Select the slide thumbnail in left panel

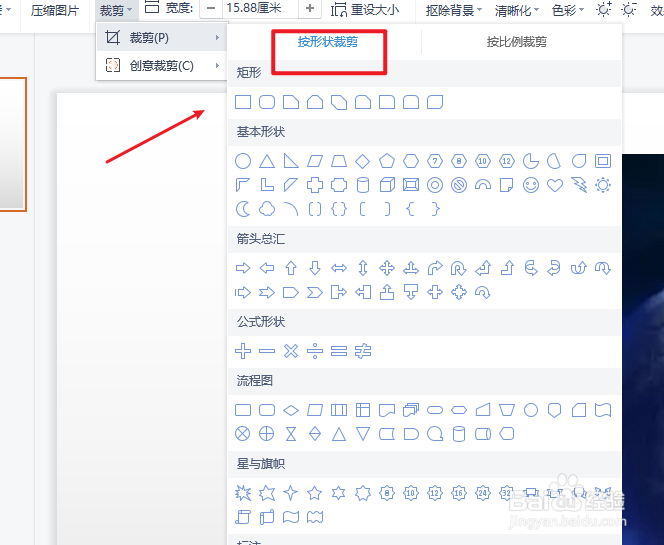(13, 144)
